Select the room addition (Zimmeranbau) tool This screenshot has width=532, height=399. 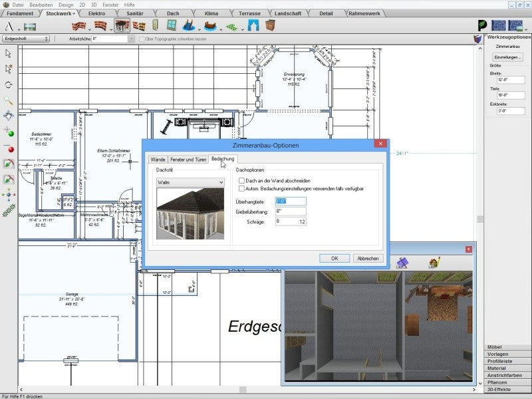122,26
